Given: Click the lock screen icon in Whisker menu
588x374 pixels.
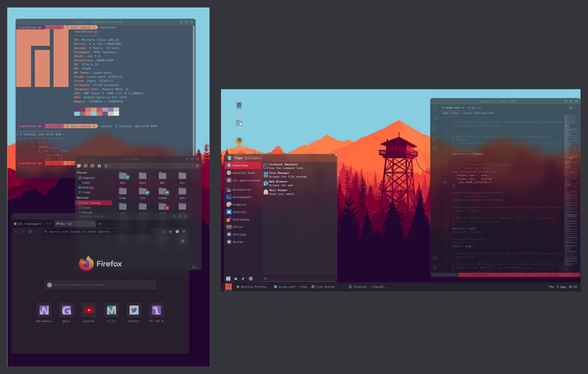Looking at the screenshot, I should click(x=236, y=278).
